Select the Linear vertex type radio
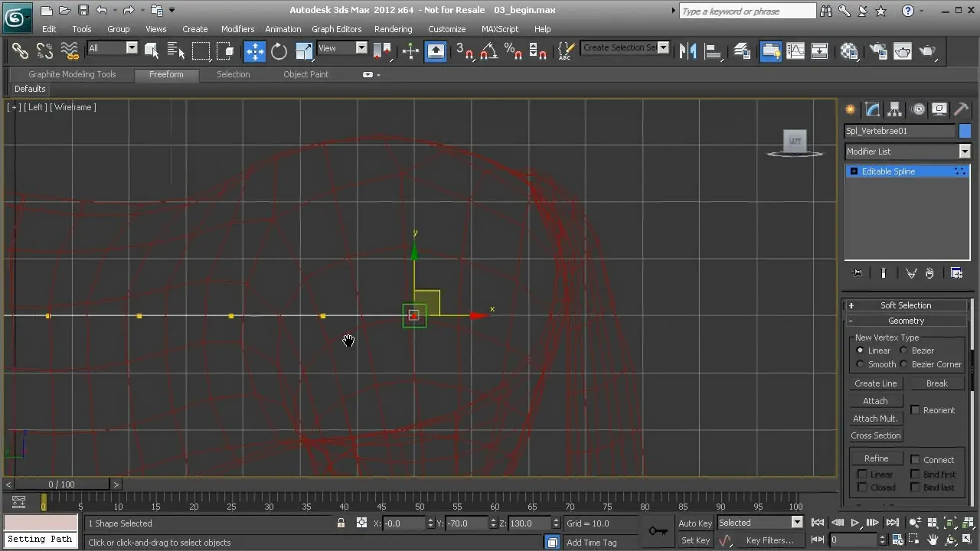The height and width of the screenshot is (551, 980). (860, 350)
